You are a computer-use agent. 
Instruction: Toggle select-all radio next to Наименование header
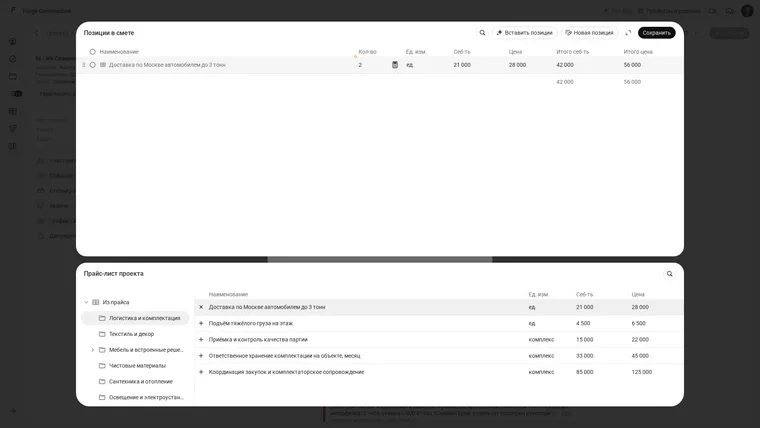click(x=93, y=52)
